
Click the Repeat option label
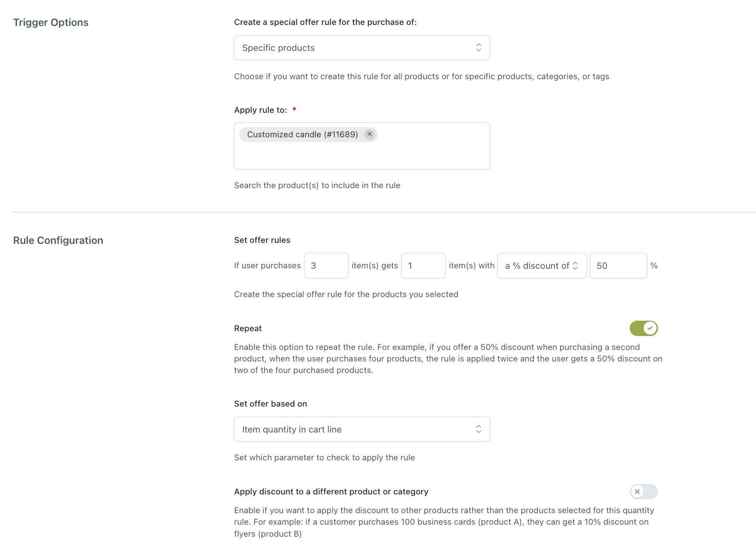point(248,328)
